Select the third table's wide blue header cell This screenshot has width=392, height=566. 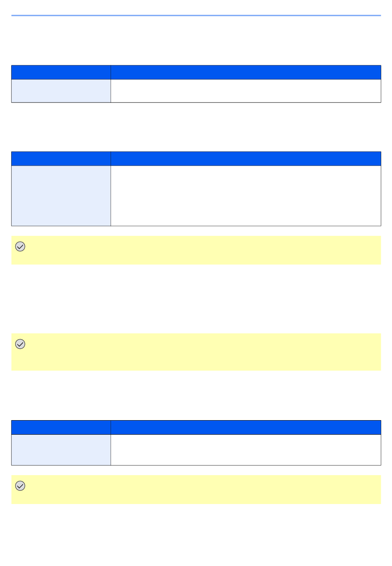pos(246,427)
